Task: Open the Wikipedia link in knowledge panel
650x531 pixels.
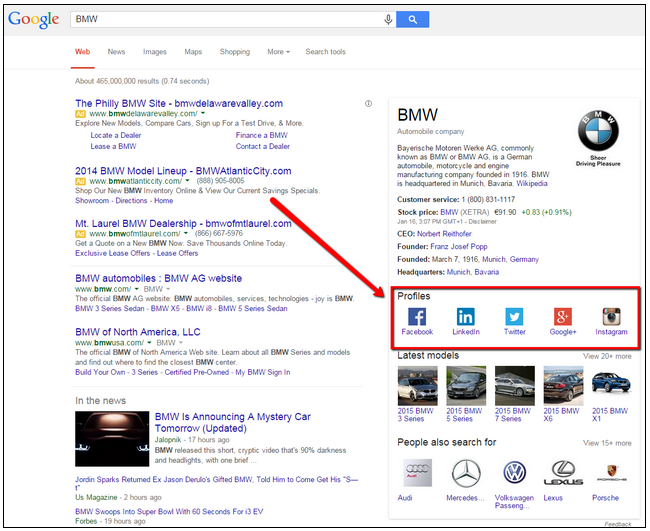Action: click(532, 184)
